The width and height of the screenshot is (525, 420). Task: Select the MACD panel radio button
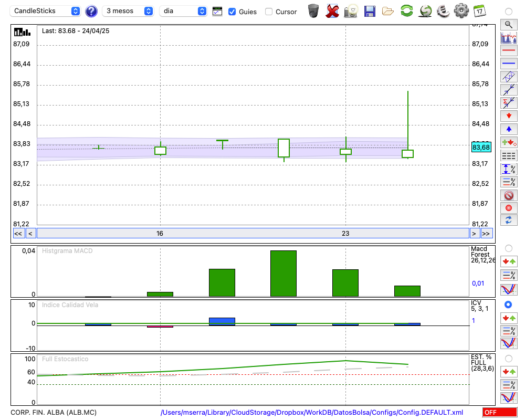509,248
